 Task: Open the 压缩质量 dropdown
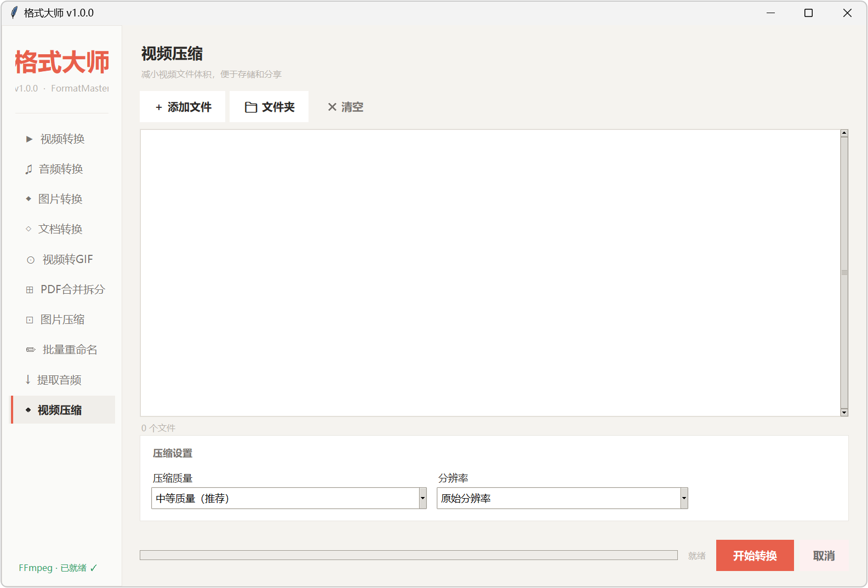pyautogui.click(x=289, y=498)
